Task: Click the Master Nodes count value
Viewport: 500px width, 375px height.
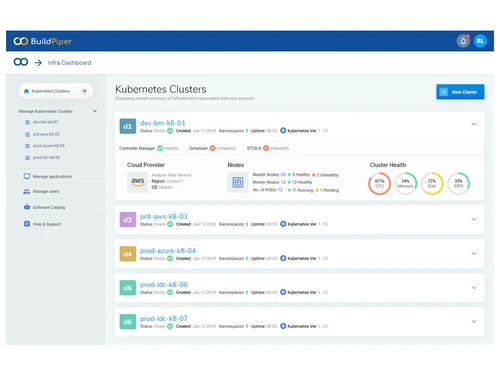Action: click(x=283, y=175)
